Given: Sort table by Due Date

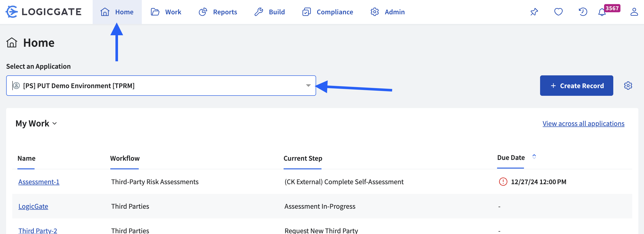Looking at the screenshot, I should pyautogui.click(x=534, y=157).
